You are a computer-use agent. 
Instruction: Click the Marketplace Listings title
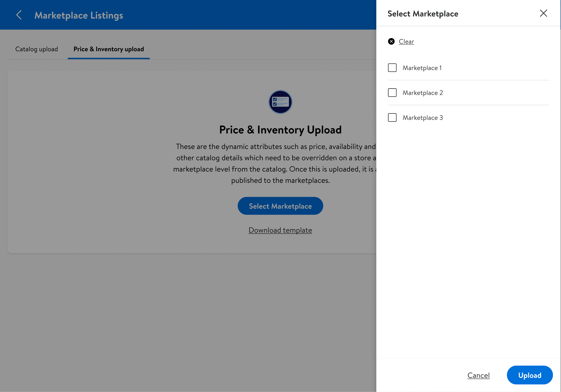point(79,15)
